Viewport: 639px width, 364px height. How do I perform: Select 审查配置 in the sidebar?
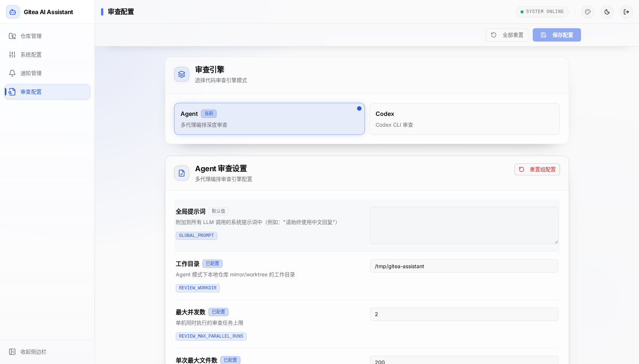47,92
